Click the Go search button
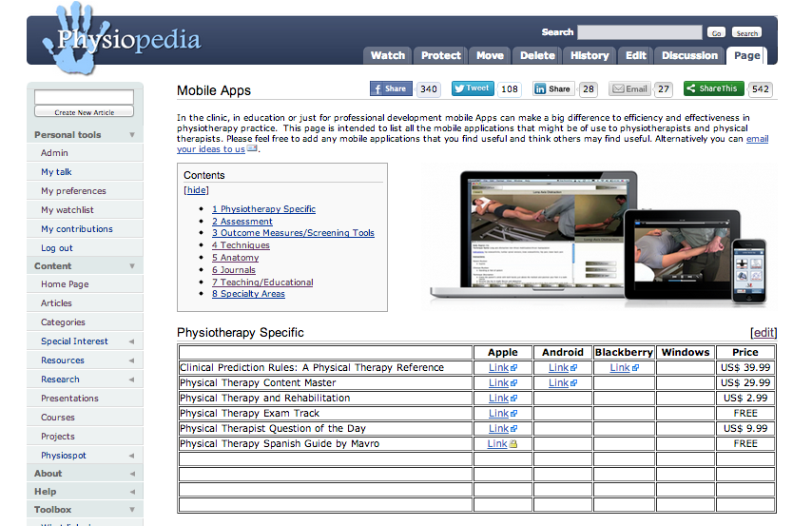 [x=716, y=32]
